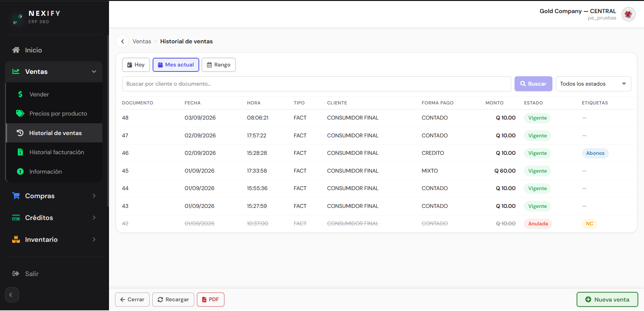Click the Buscar search button
Image resolution: width=644 pixels, height=311 pixels.
coord(533,84)
